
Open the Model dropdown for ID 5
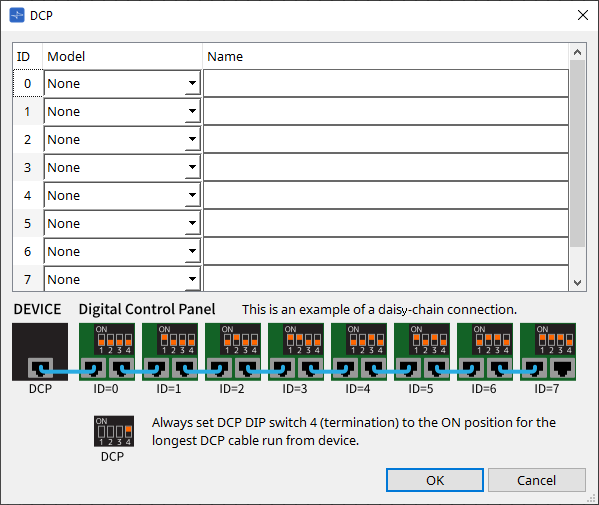tap(122, 223)
